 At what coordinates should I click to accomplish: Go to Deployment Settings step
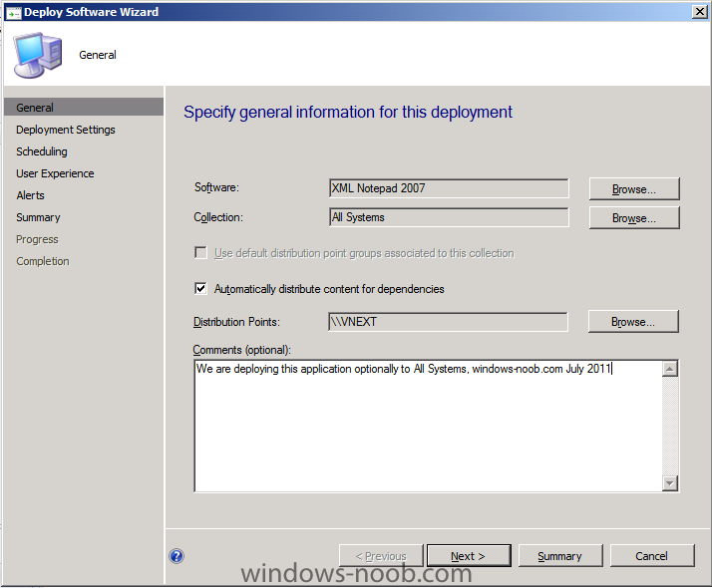click(x=66, y=130)
